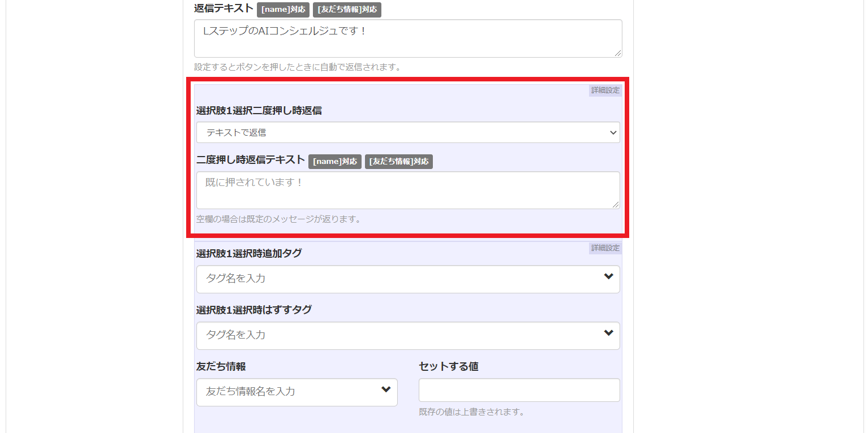Focus the 二度押し時返信テキスト text area

[x=408, y=190]
